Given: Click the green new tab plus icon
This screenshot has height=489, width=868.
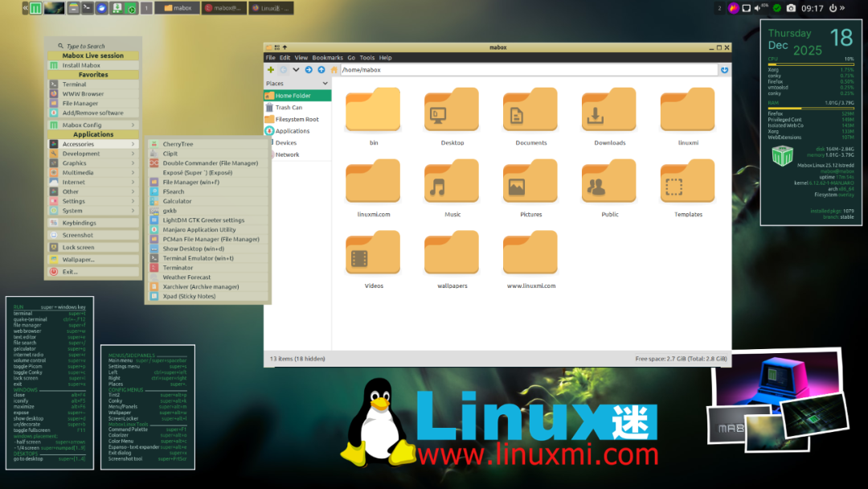Looking at the screenshot, I should [271, 70].
